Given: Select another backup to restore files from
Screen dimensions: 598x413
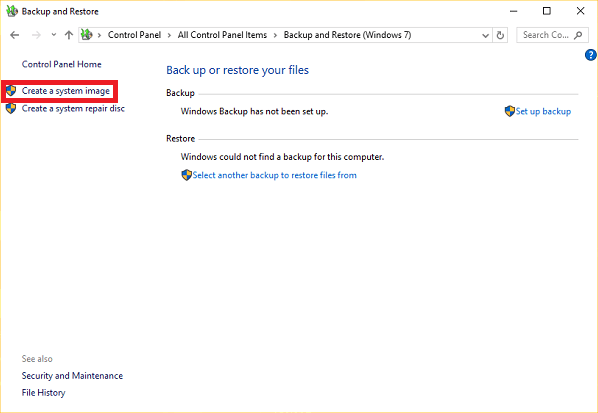Looking at the screenshot, I should tap(275, 175).
